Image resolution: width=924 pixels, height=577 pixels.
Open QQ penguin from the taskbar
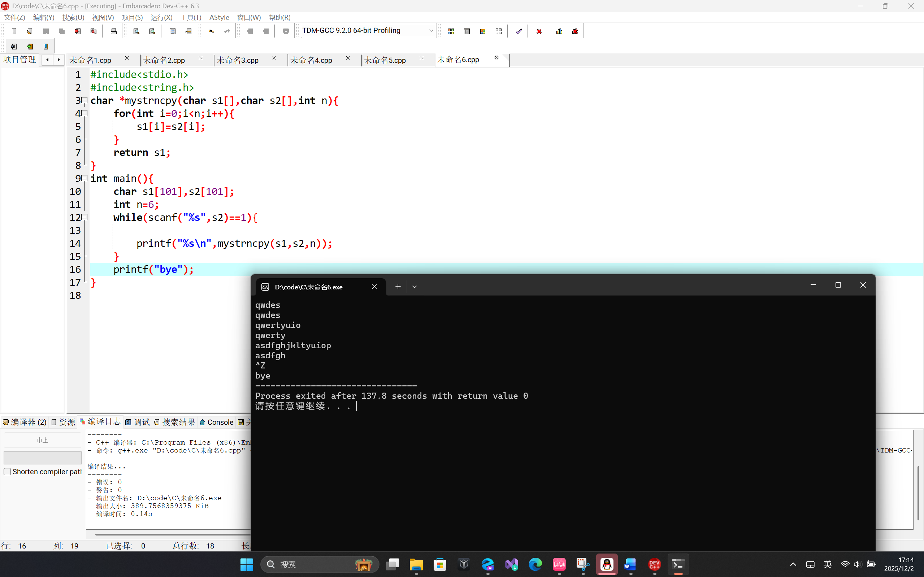(x=607, y=564)
